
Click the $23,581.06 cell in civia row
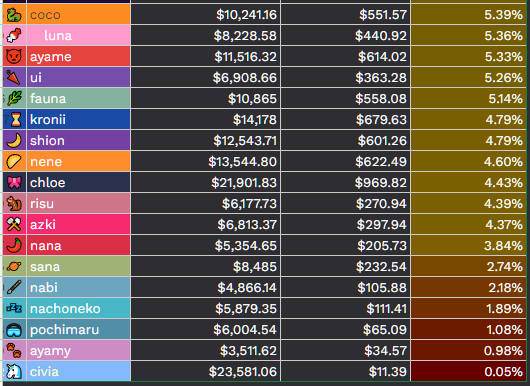(206, 371)
